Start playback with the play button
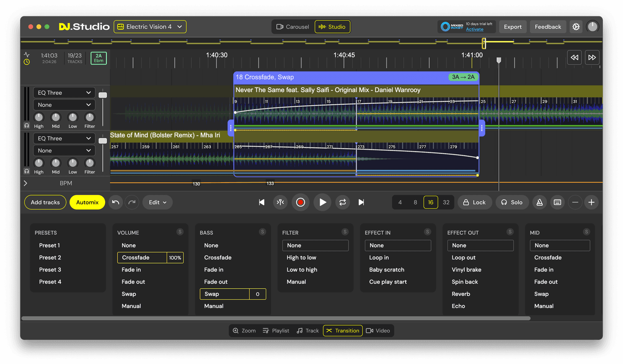The height and width of the screenshot is (364, 623). point(323,202)
